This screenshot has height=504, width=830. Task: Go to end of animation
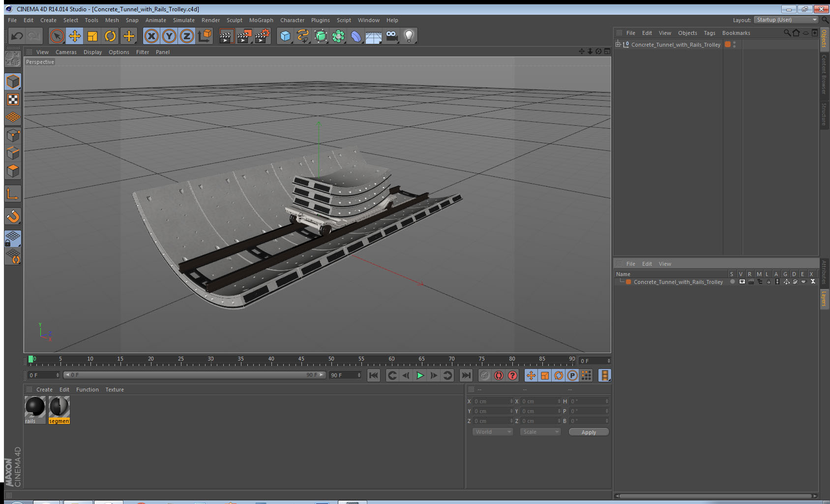pyautogui.click(x=466, y=375)
